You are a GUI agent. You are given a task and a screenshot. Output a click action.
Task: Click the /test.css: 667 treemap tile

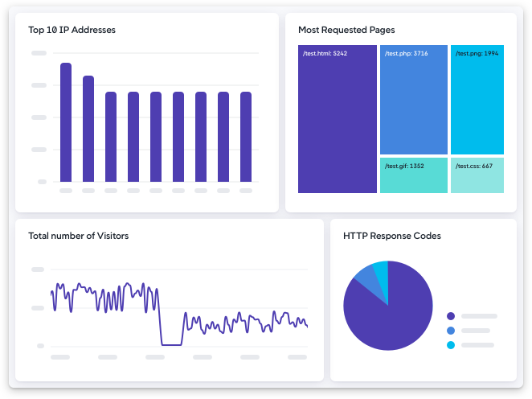coord(477,175)
